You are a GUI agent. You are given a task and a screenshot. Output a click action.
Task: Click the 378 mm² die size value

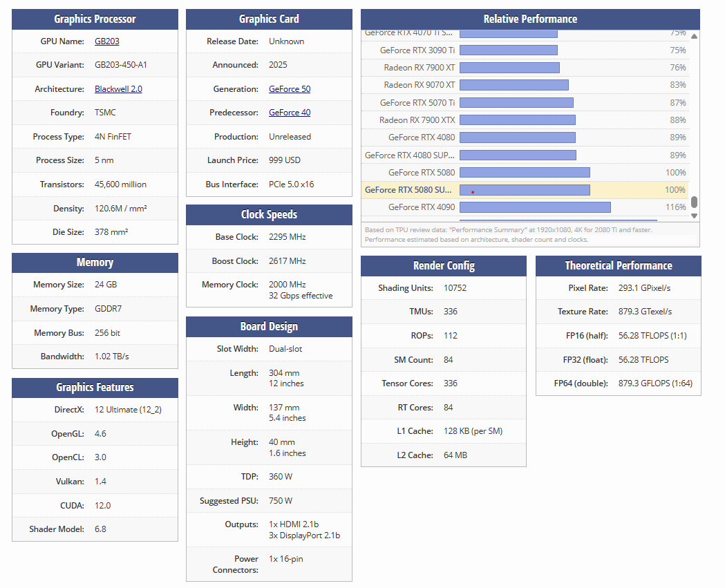111,232
